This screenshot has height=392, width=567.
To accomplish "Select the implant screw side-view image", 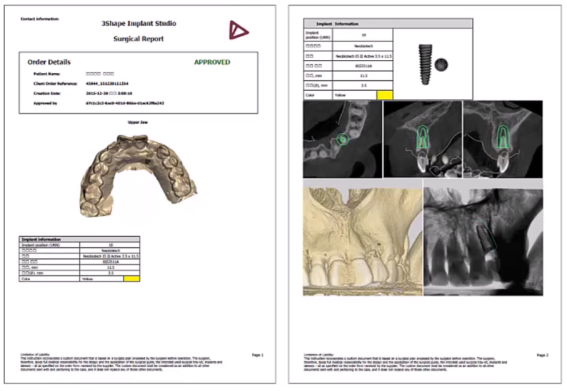I will tap(425, 65).
